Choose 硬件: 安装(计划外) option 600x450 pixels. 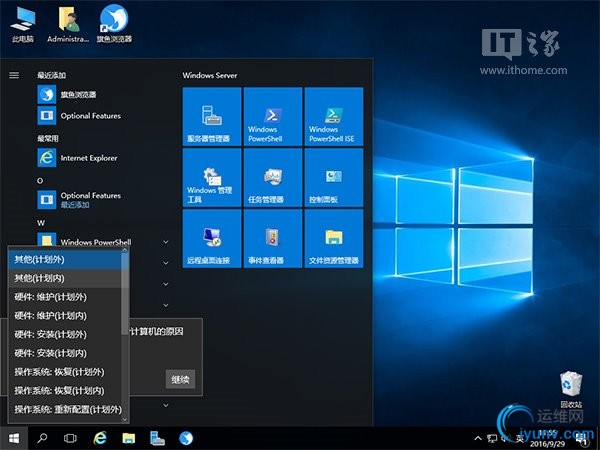pyautogui.click(x=64, y=335)
